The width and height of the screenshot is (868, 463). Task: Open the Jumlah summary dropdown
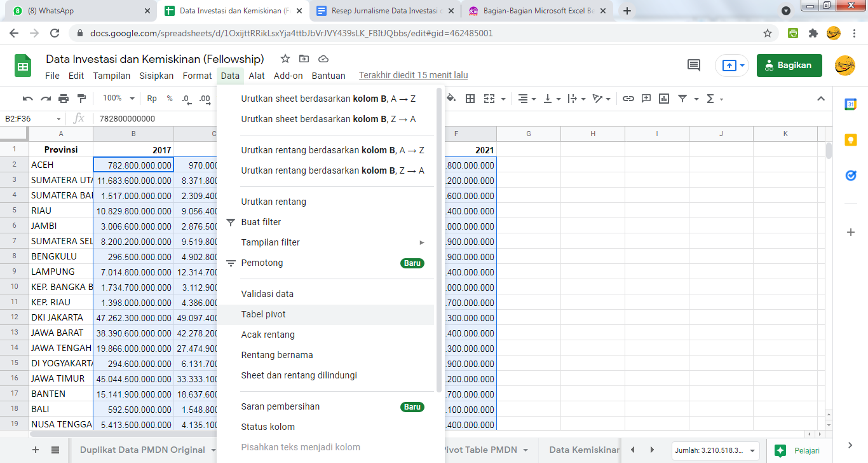pos(715,450)
